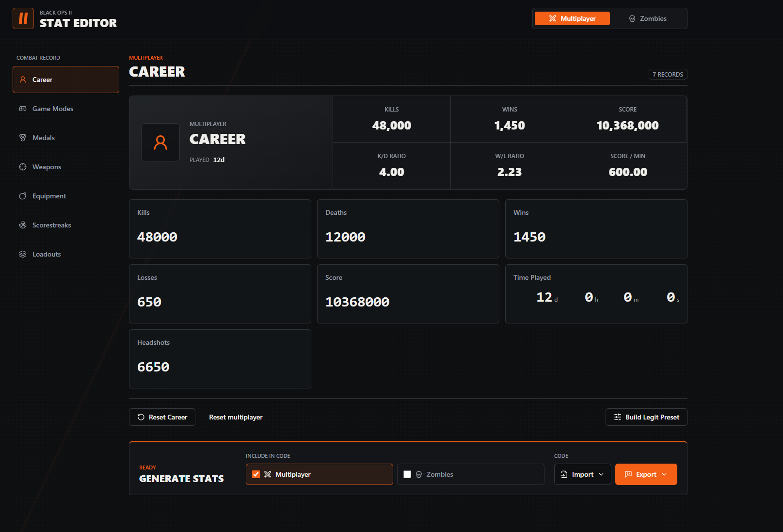
Task: Open Equipment using its grenade icon
Action: coord(23,196)
